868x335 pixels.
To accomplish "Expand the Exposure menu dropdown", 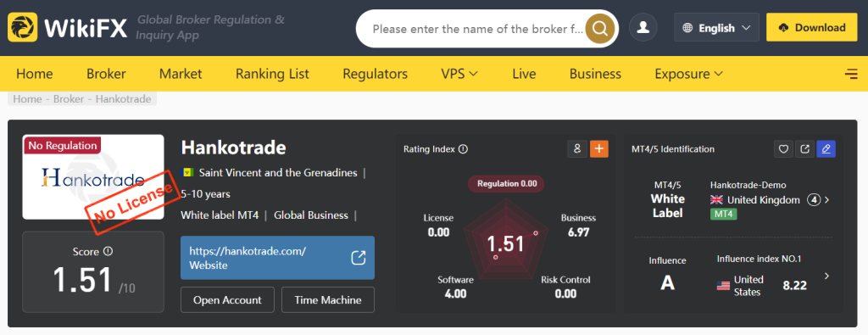I will pyautogui.click(x=688, y=74).
